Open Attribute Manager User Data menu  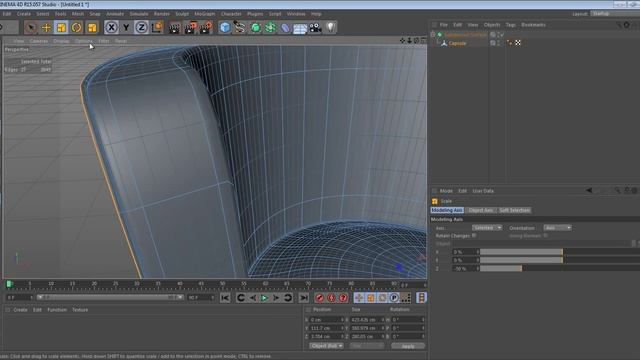coord(483,191)
